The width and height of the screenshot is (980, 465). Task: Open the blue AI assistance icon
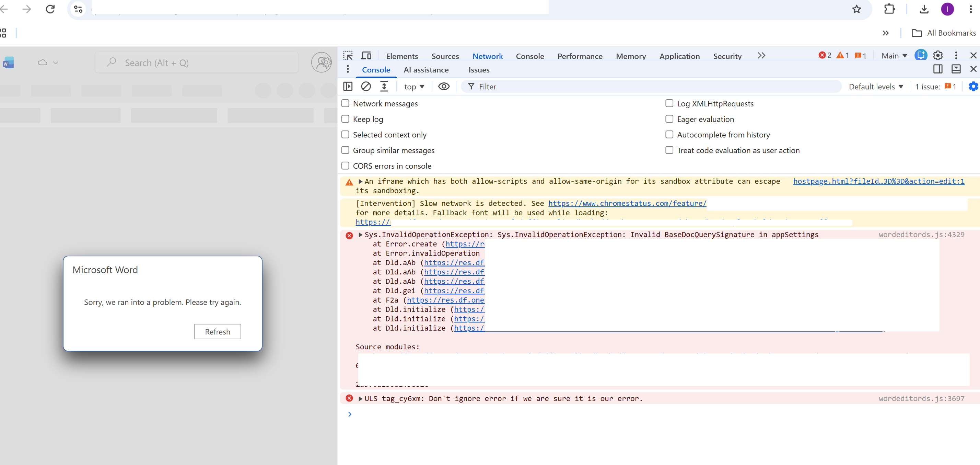click(921, 55)
